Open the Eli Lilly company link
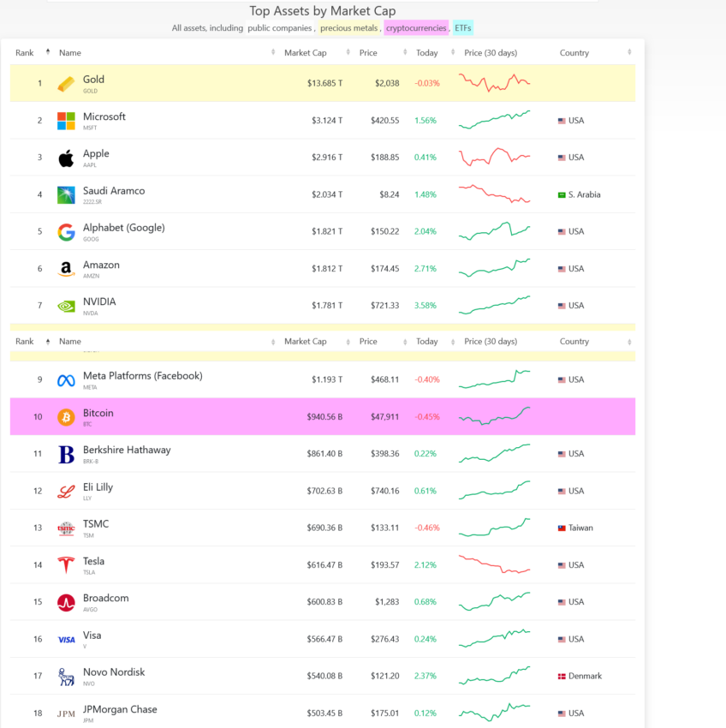726x728 pixels. [x=98, y=487]
